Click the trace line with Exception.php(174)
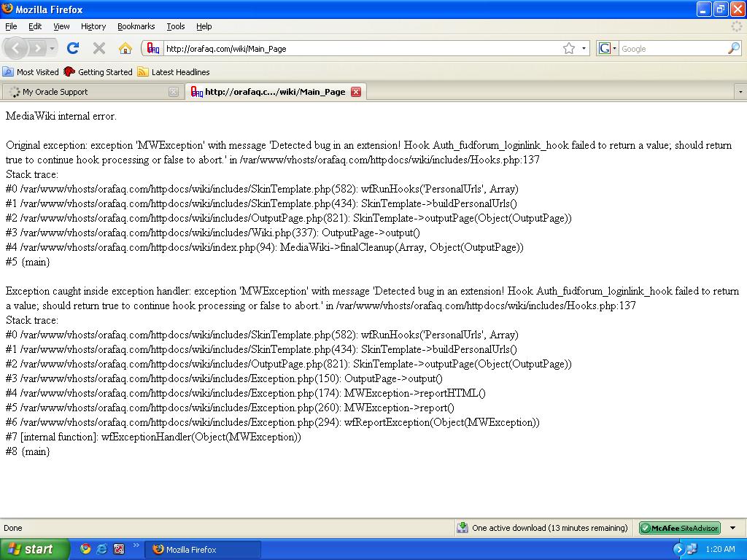Viewport: 747px width, 560px height. (245, 393)
